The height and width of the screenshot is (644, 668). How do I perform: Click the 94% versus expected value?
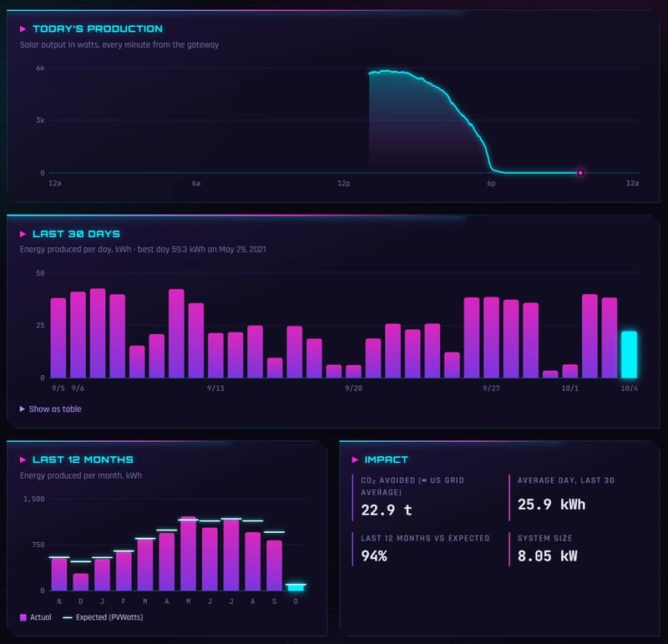pyautogui.click(x=374, y=556)
